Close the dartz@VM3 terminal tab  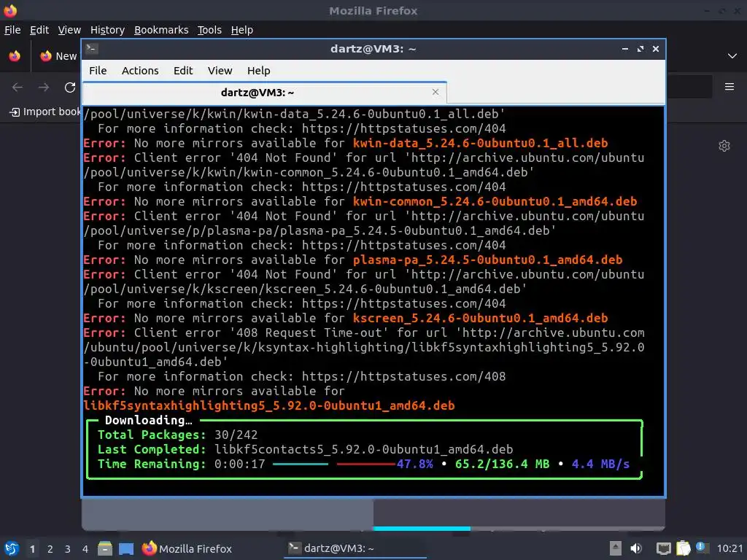click(x=435, y=92)
